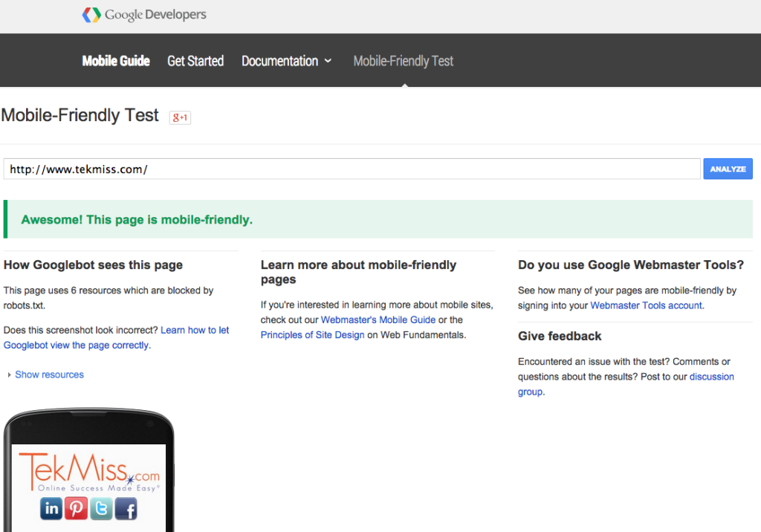Go to Get Started section
The height and width of the screenshot is (532, 761).
pos(195,61)
